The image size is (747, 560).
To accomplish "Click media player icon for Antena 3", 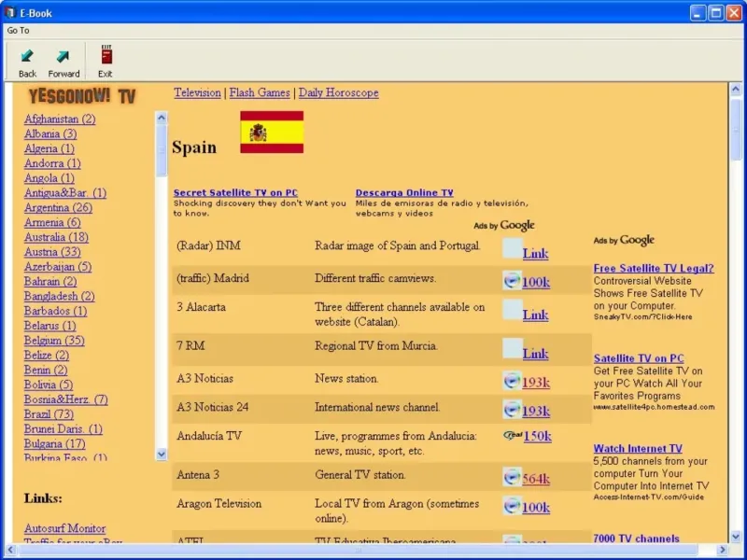I will tap(512, 477).
